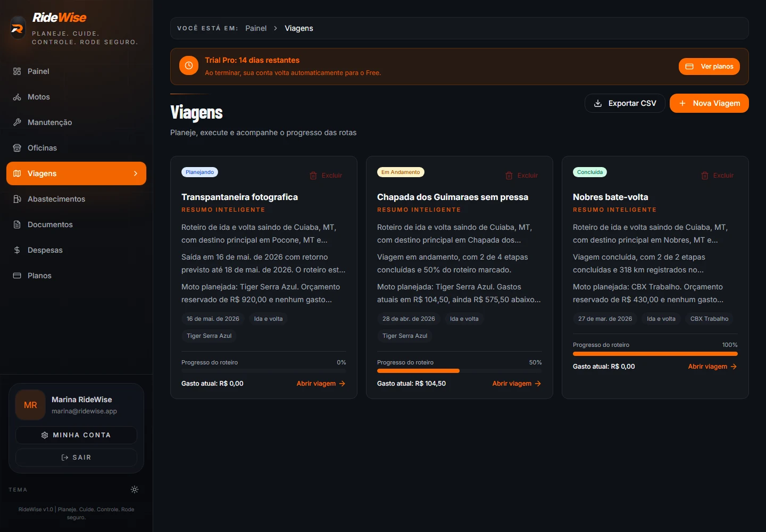Open Chapada dos Guimaraes via Abrir viagem
This screenshot has width=766, height=532.
(x=517, y=384)
